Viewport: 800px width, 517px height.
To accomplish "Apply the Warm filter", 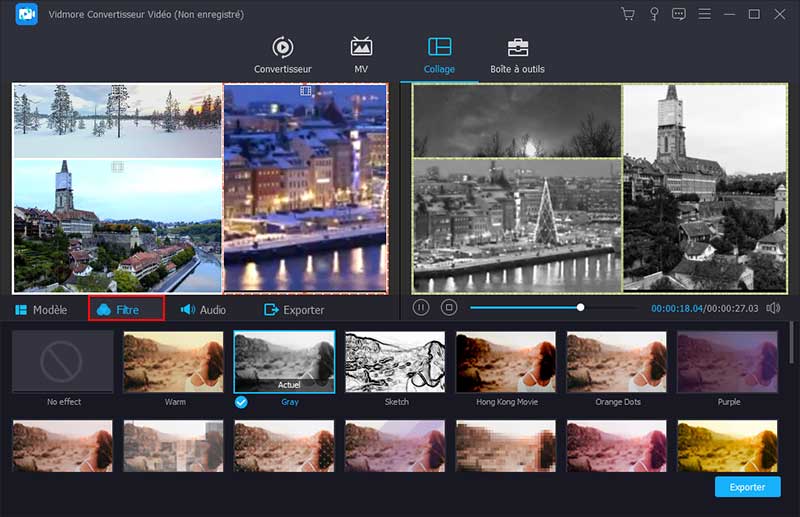I will (x=173, y=363).
